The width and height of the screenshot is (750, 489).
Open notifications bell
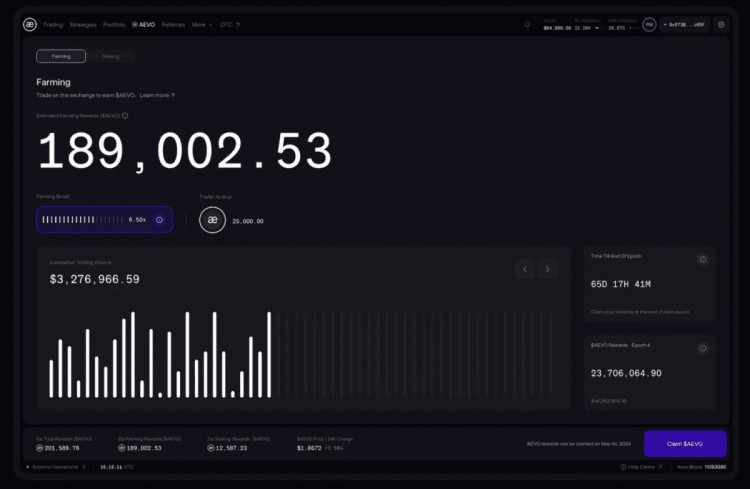[527, 24]
